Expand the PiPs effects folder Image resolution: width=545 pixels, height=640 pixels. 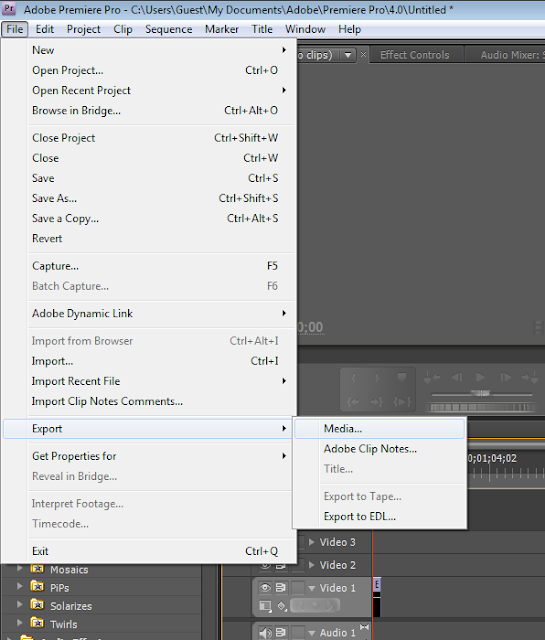click(x=19, y=586)
